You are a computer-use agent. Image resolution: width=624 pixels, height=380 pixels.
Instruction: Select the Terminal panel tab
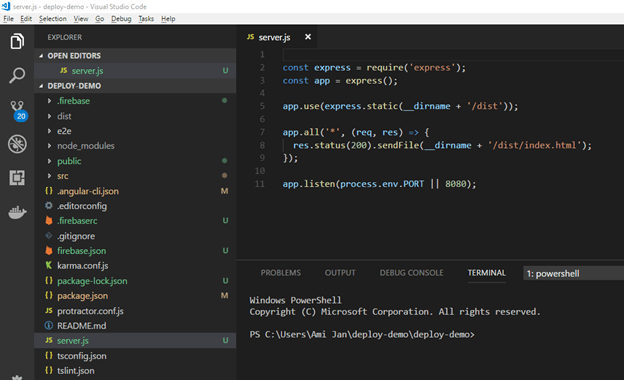[486, 273]
